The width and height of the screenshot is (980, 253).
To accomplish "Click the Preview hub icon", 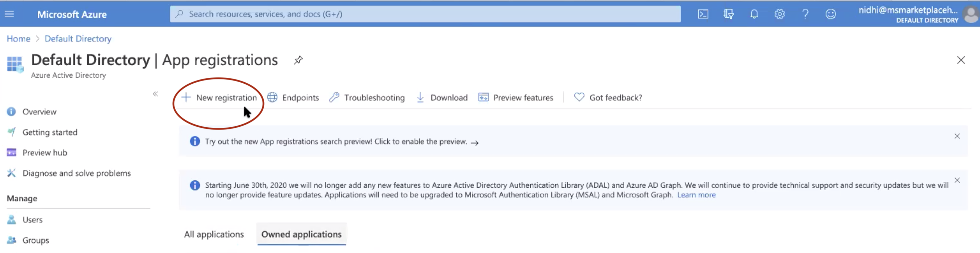I will pyautogui.click(x=11, y=152).
